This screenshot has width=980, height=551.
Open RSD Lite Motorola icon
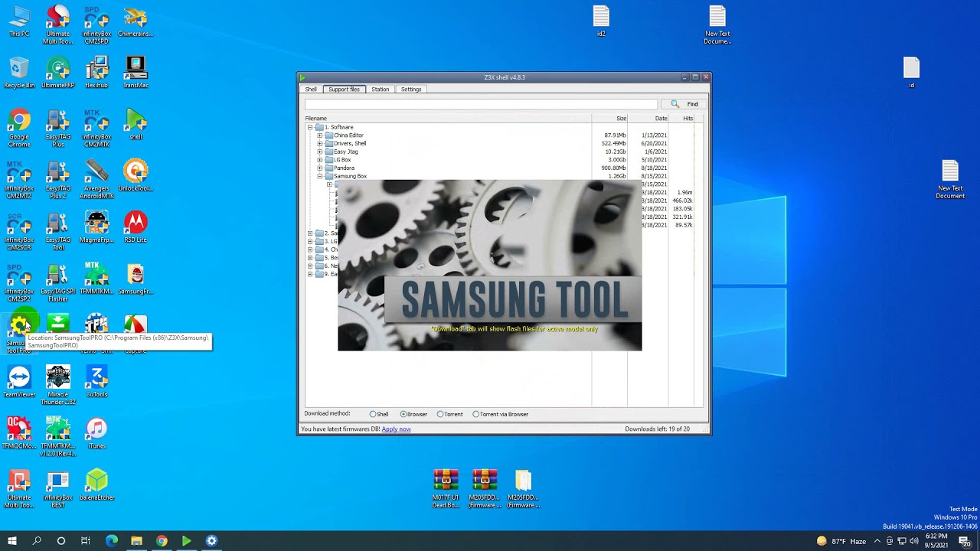136,227
